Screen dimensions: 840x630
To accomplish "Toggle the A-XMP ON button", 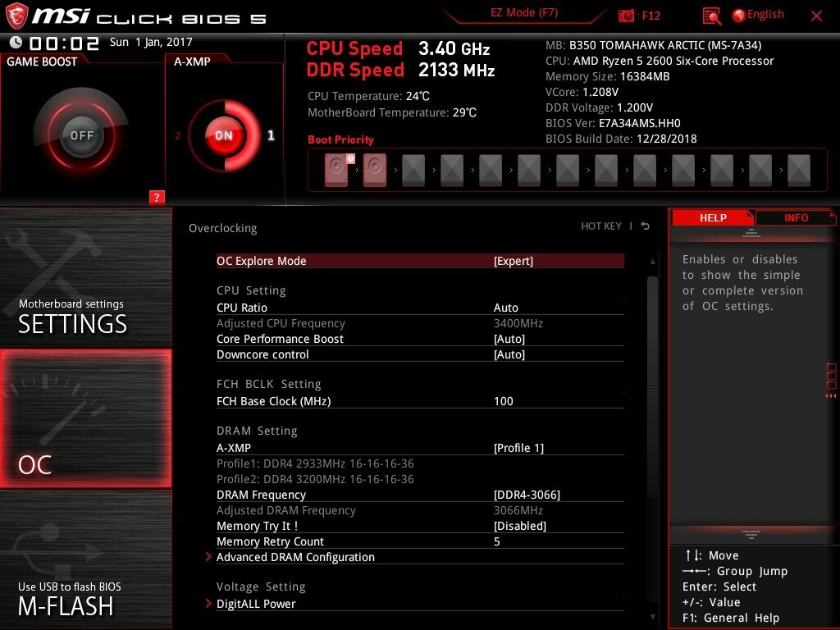I will point(224,135).
